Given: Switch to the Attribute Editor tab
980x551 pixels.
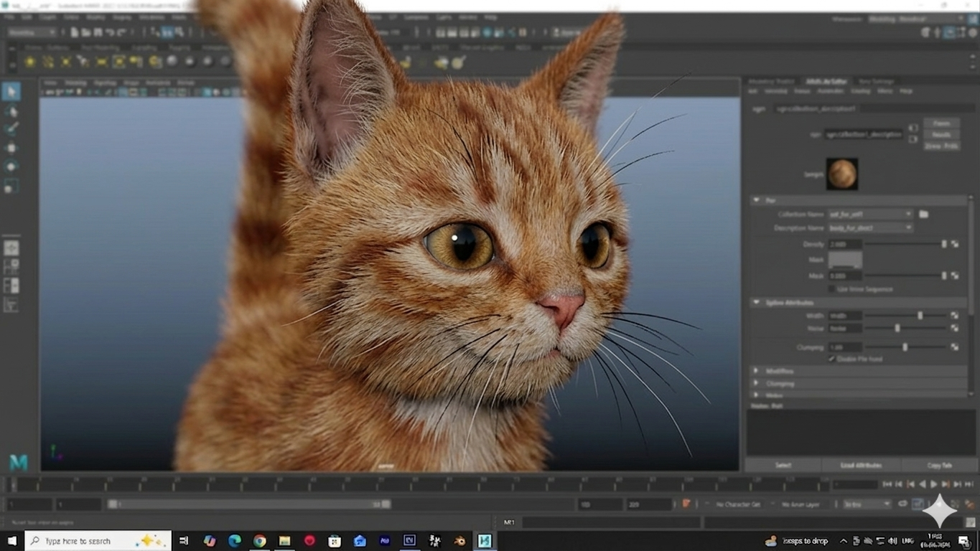Looking at the screenshot, I should [x=826, y=81].
